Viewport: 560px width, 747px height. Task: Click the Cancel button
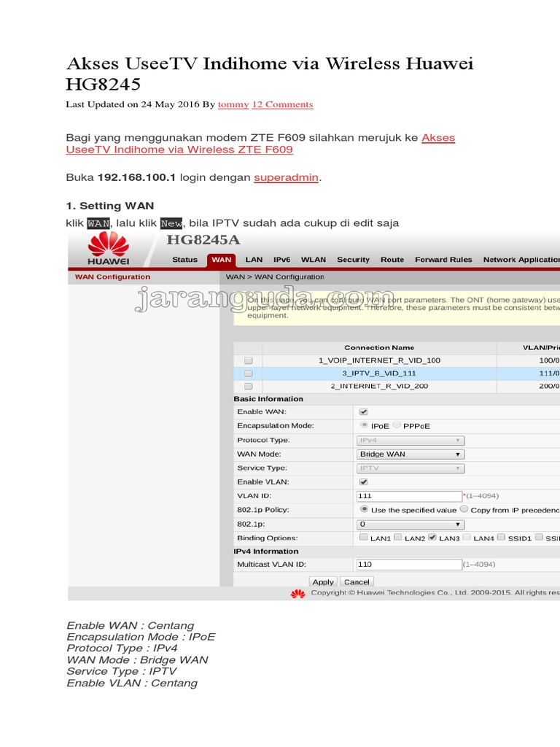[357, 581]
